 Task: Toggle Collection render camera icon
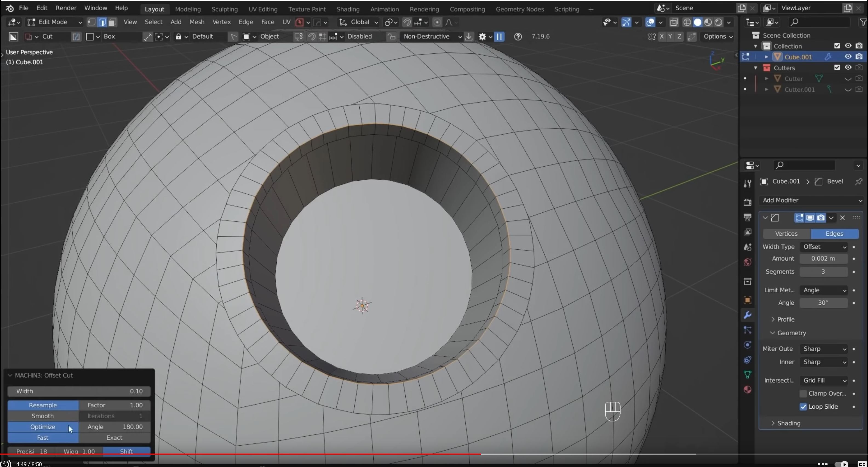859,46
